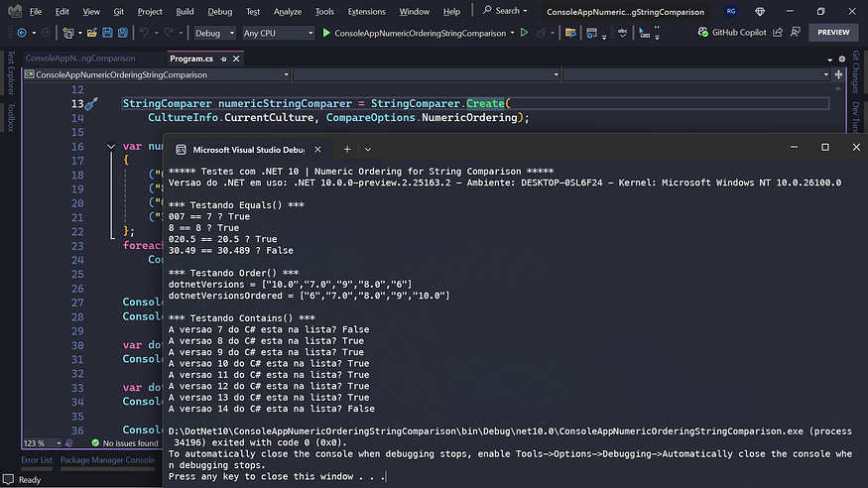Click the browser window toolbar icon

592,33
